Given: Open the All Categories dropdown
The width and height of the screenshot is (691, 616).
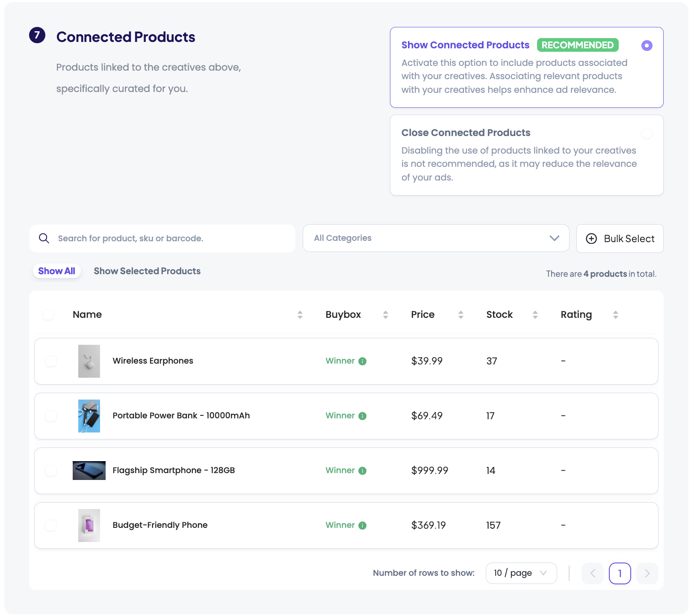Looking at the screenshot, I should click(x=435, y=238).
